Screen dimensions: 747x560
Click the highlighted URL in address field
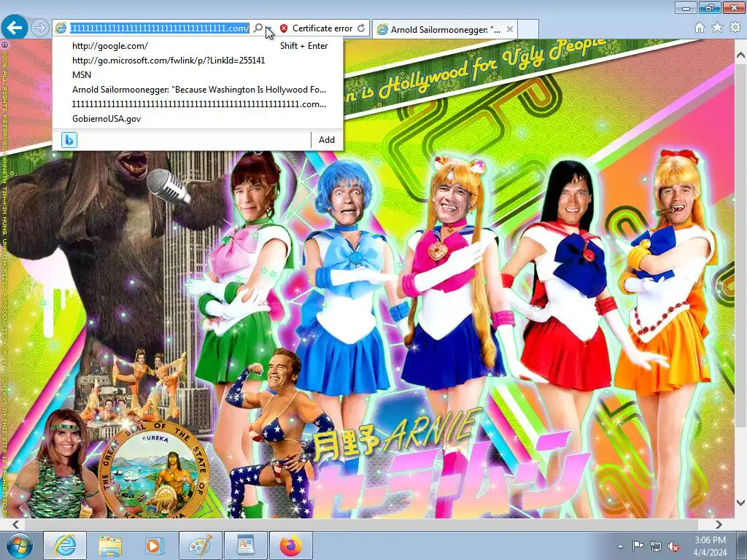click(x=160, y=28)
